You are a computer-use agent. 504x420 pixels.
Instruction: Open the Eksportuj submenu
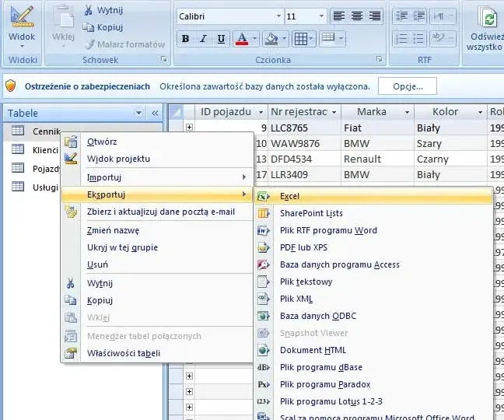pos(156,194)
